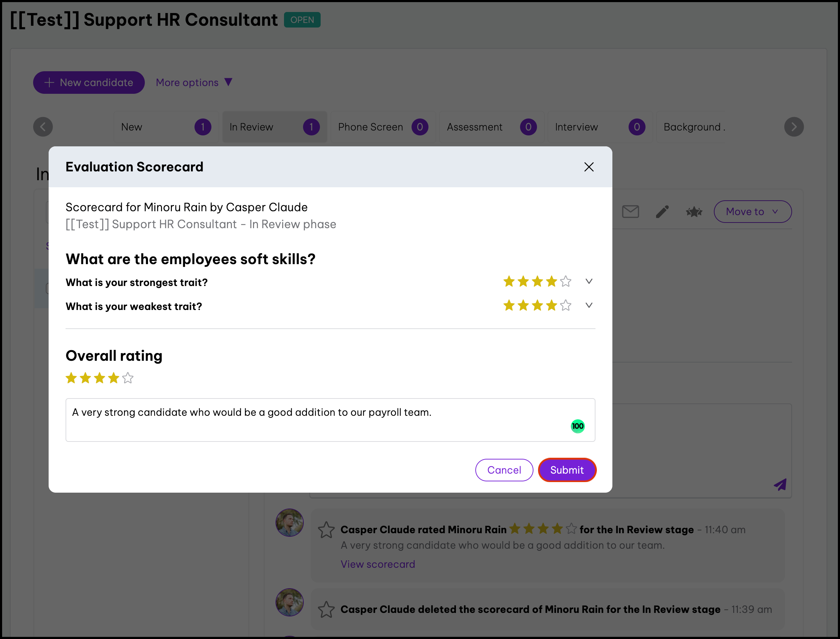Switch to the Interview stage tab

click(600, 127)
